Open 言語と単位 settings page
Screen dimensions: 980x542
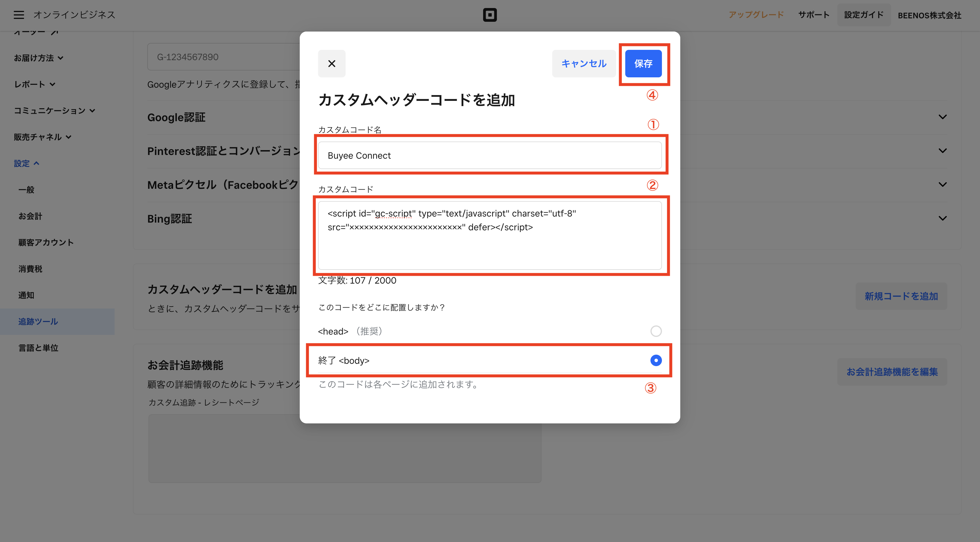[x=38, y=348]
